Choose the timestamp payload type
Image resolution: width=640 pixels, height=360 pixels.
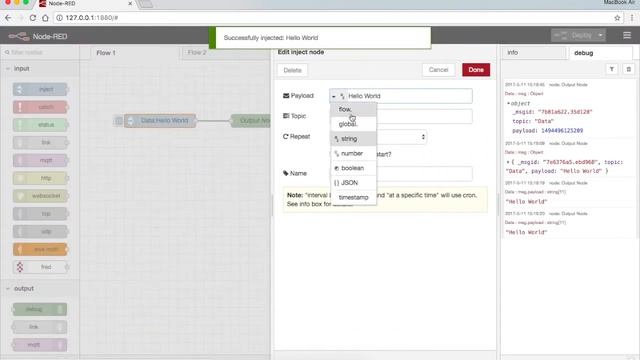click(x=353, y=198)
